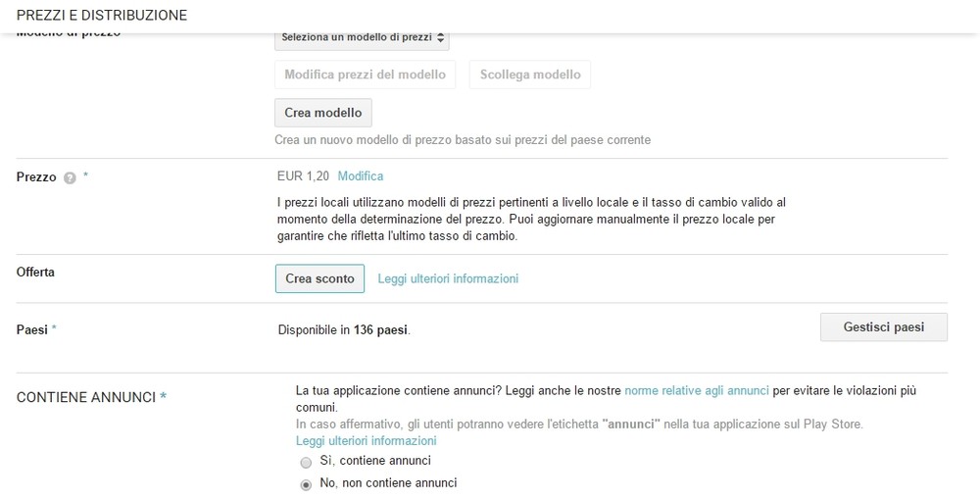Screen dimensions: 980x500
Task: Click the dropdown arrows on pricing model selector
Action: click(x=441, y=37)
